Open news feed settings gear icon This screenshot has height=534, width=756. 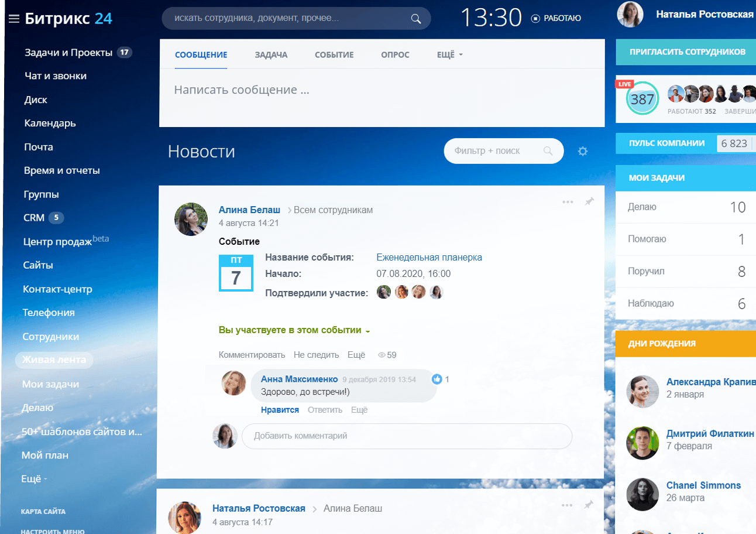[582, 151]
